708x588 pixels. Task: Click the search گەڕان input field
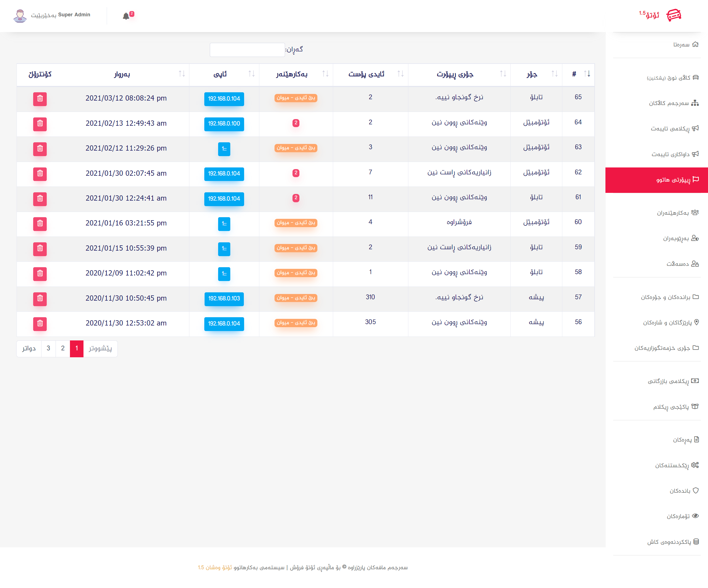247,50
